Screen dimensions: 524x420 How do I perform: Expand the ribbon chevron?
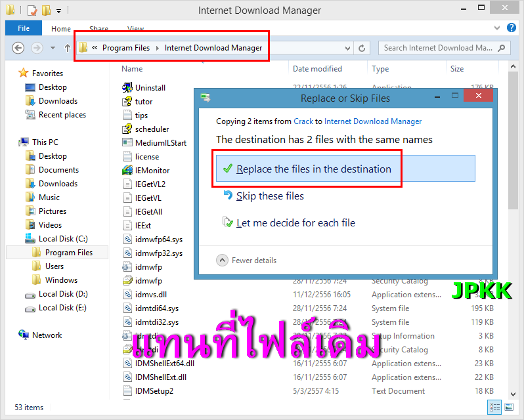click(497, 28)
